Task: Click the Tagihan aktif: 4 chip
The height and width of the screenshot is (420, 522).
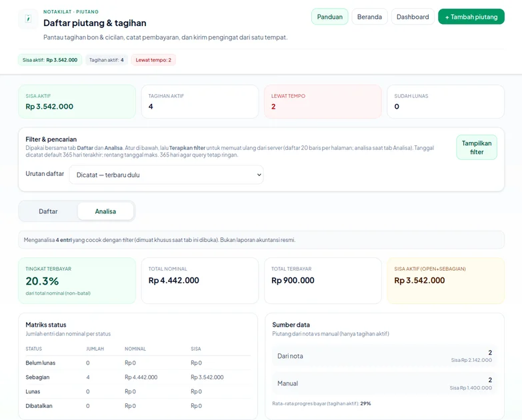Action: [106, 60]
